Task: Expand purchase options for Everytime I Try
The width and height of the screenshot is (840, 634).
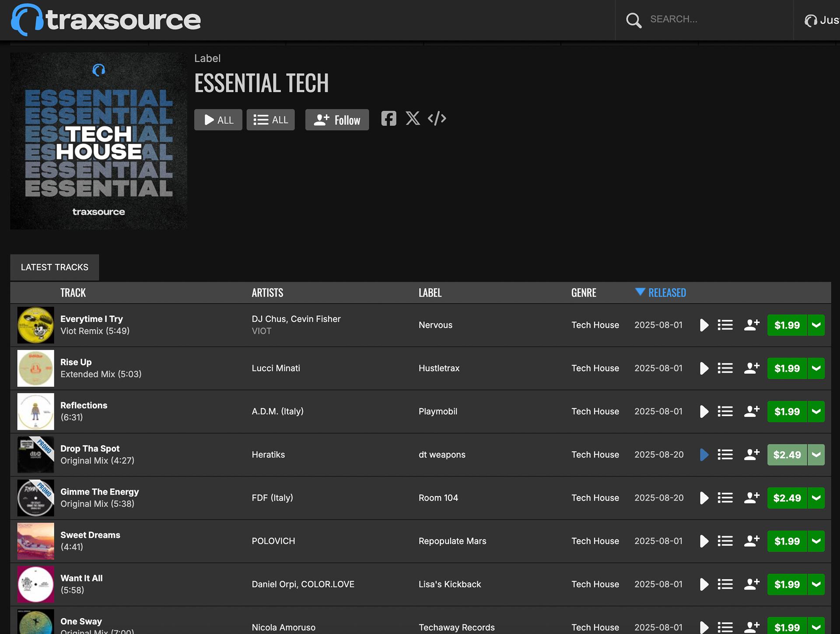Action: point(816,325)
